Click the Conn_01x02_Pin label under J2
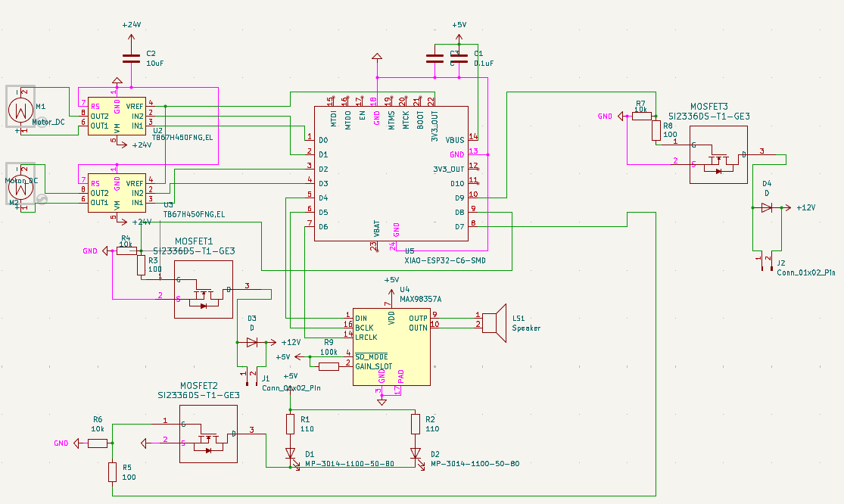 coord(806,272)
